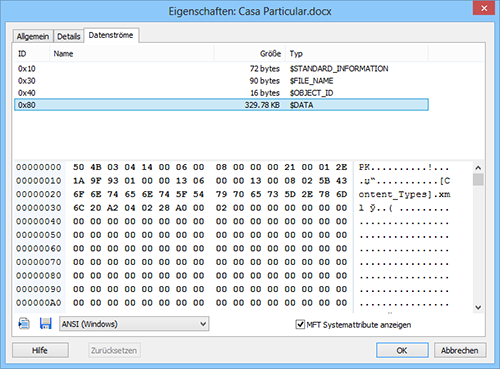Click the 329.78 KB size value
500x369 pixels.
point(262,105)
